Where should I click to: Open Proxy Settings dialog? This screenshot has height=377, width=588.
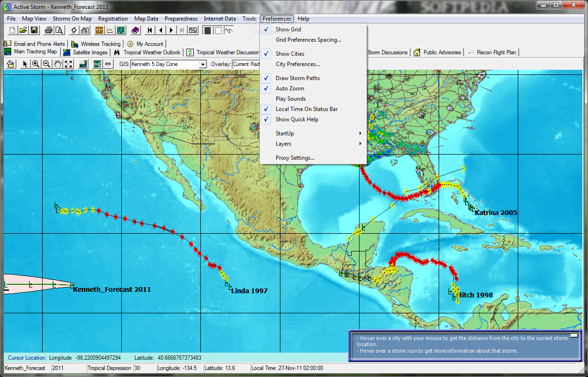313,157
